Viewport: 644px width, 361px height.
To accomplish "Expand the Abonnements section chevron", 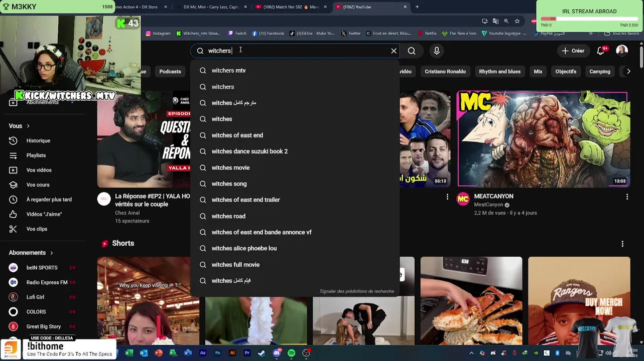I will [51, 253].
